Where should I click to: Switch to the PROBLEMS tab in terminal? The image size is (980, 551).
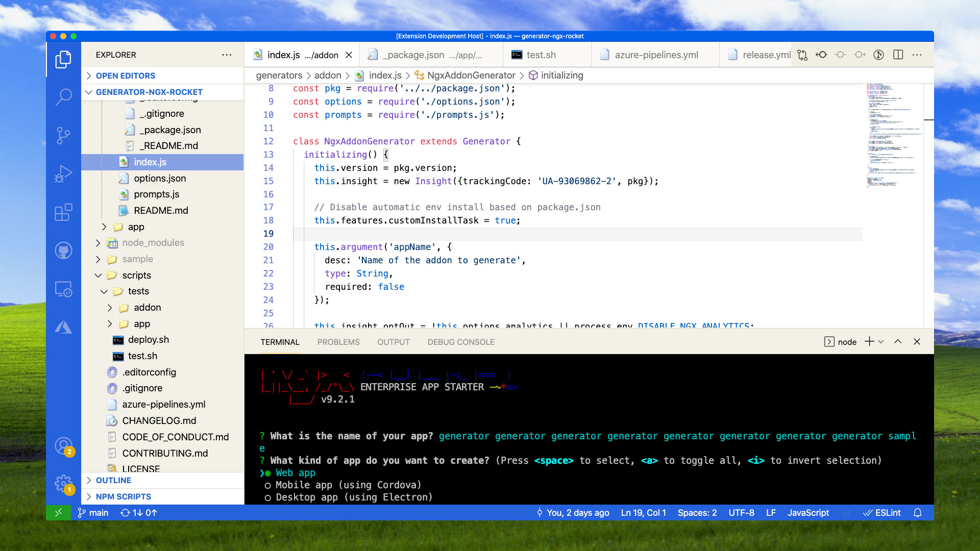tap(338, 342)
